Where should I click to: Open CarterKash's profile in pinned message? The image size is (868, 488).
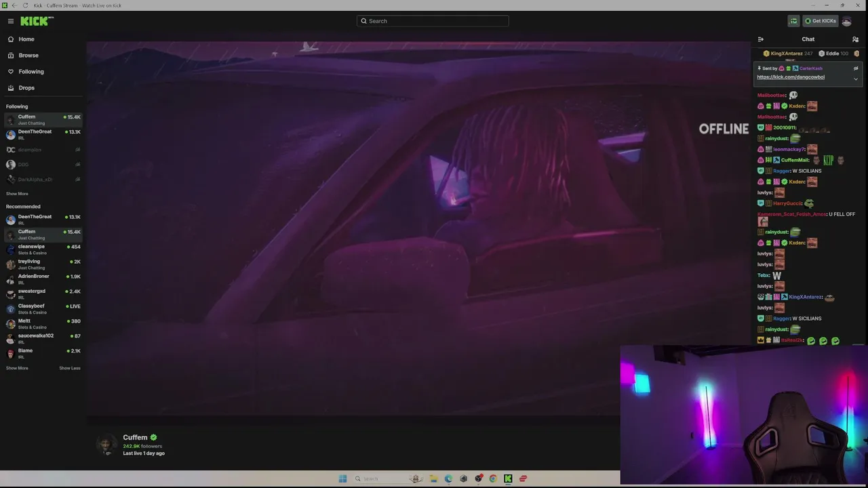click(x=811, y=68)
